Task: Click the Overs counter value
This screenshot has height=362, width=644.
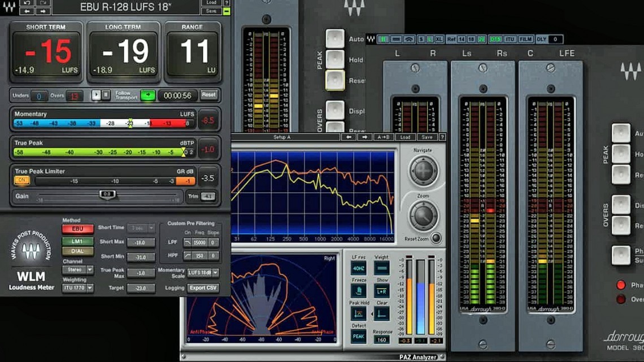Action: [x=74, y=96]
